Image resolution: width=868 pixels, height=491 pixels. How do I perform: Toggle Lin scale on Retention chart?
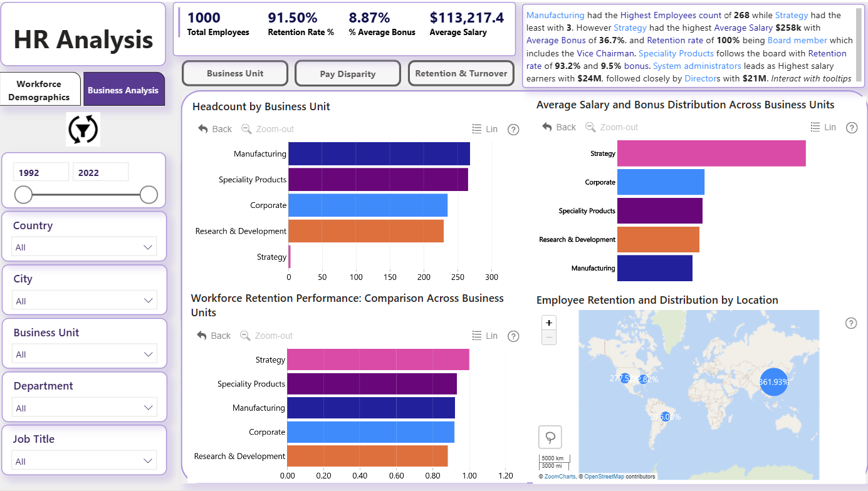pos(484,336)
